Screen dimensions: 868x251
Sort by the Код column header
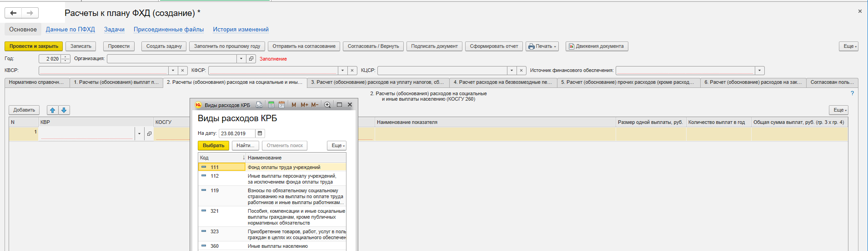tap(222, 158)
